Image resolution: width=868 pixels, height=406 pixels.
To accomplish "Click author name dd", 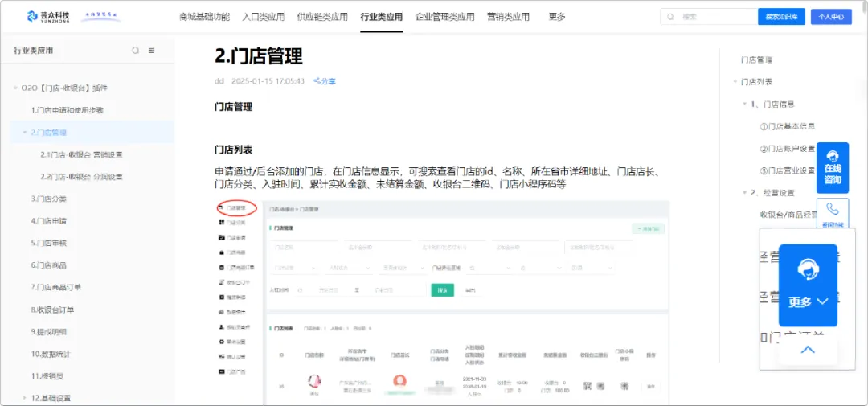I will tap(219, 81).
